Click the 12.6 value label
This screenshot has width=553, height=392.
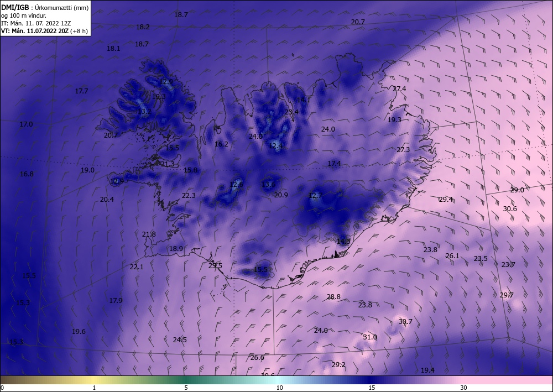tap(236, 184)
